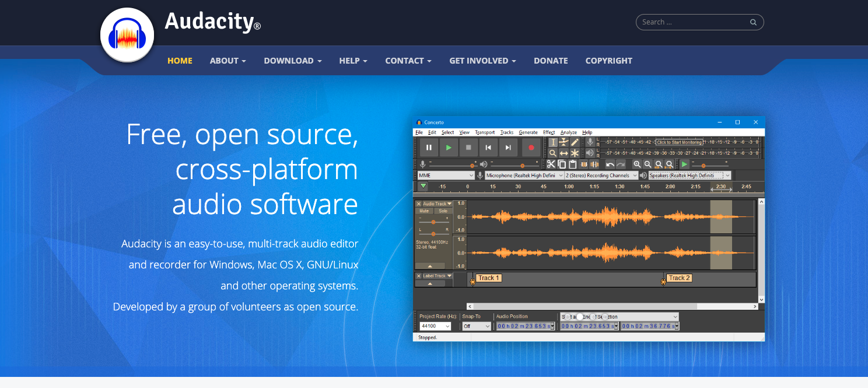Select the Envelope tool
868x388 pixels.
point(563,142)
